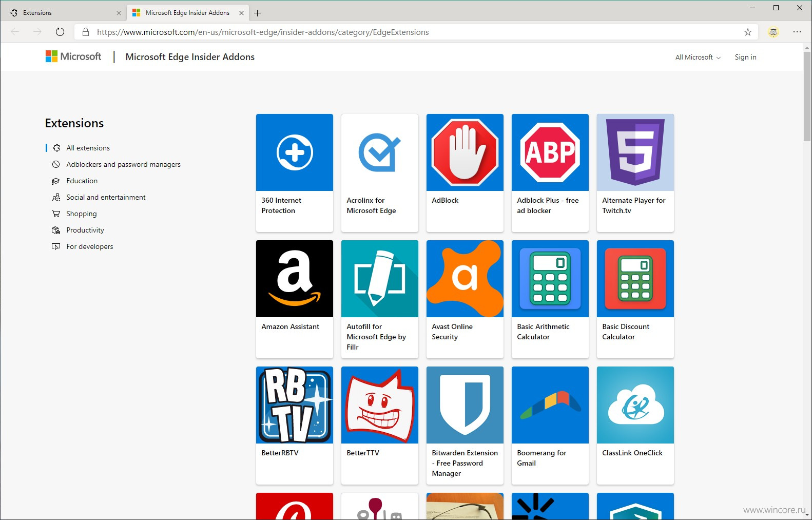Viewport: 812px width, 520px height.
Task: Click the Microsoft logo
Action: (73, 56)
